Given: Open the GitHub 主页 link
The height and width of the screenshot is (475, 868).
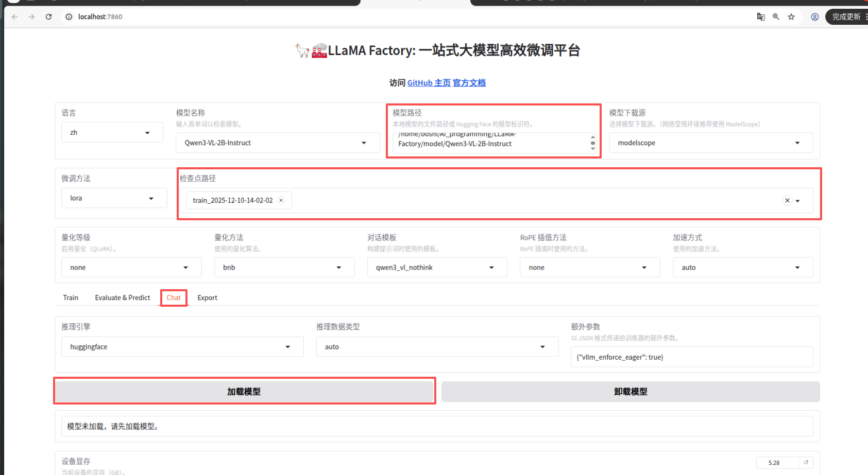Looking at the screenshot, I should tap(429, 83).
